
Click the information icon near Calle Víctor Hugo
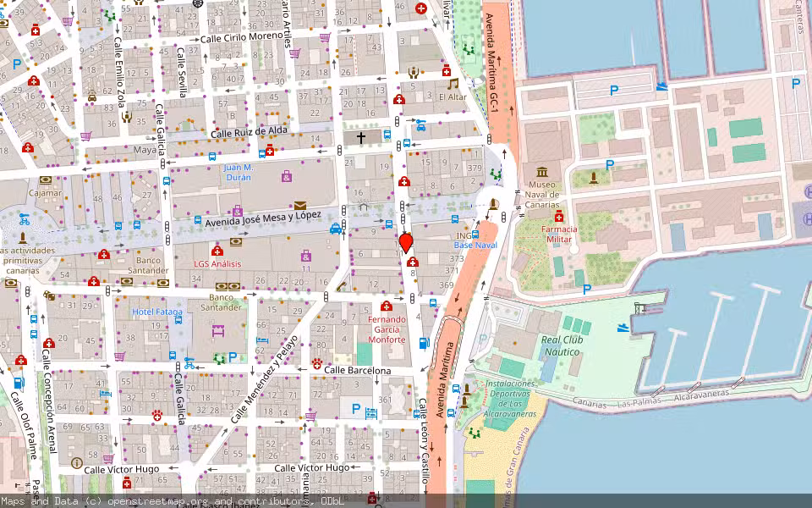(77, 463)
